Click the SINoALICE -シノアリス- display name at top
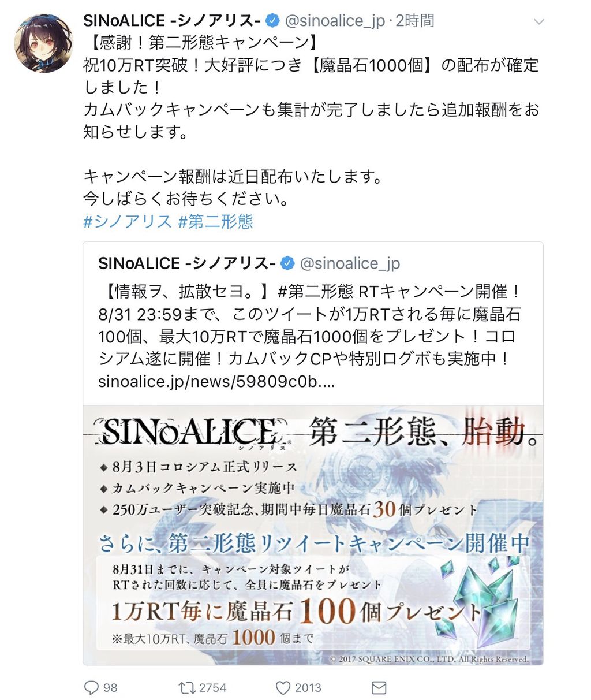Viewport: 591px width, 700px height. [173, 21]
